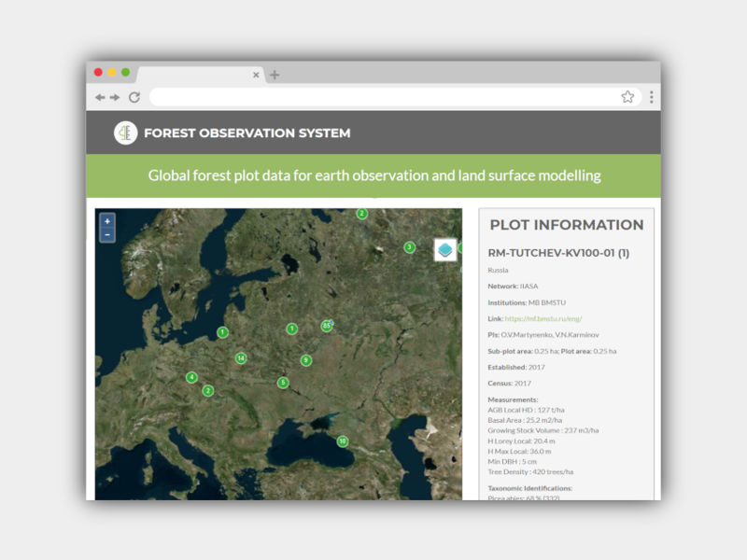Select the marker labeled 2 near Italy
This screenshot has height=560, width=747.
point(207,391)
